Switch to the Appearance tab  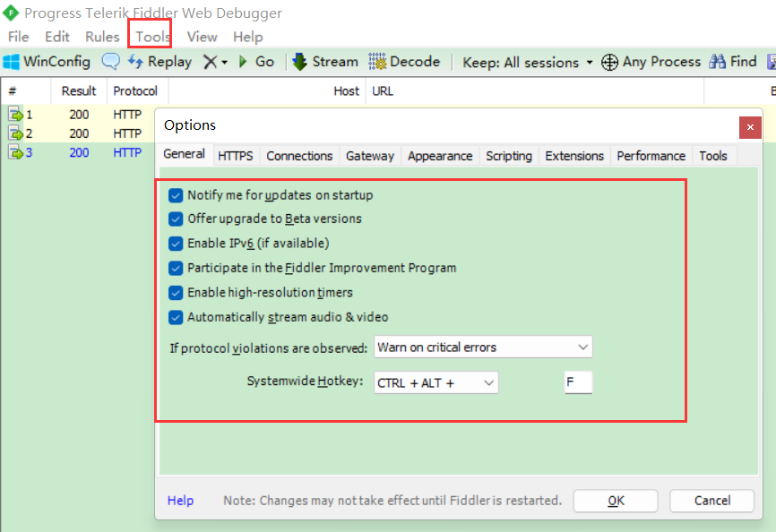[440, 156]
